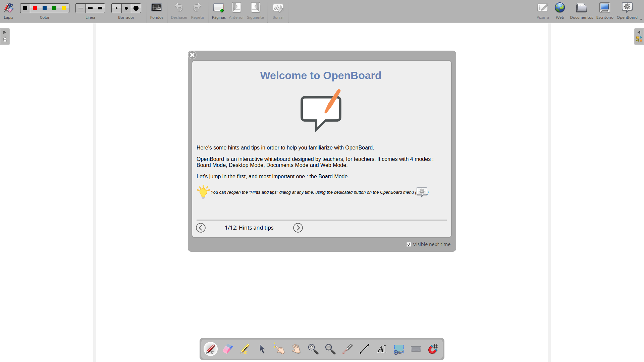Open the Fondos backgrounds picker

[x=157, y=11]
